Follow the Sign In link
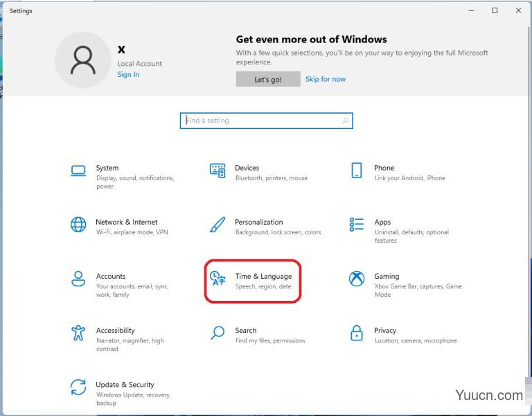The height and width of the screenshot is (416, 532). [x=128, y=74]
